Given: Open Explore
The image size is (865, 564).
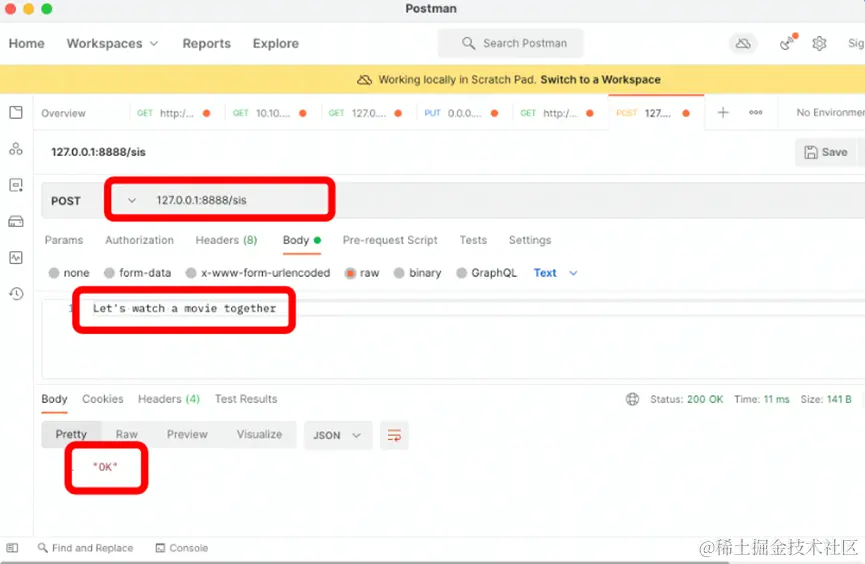Looking at the screenshot, I should point(276,43).
